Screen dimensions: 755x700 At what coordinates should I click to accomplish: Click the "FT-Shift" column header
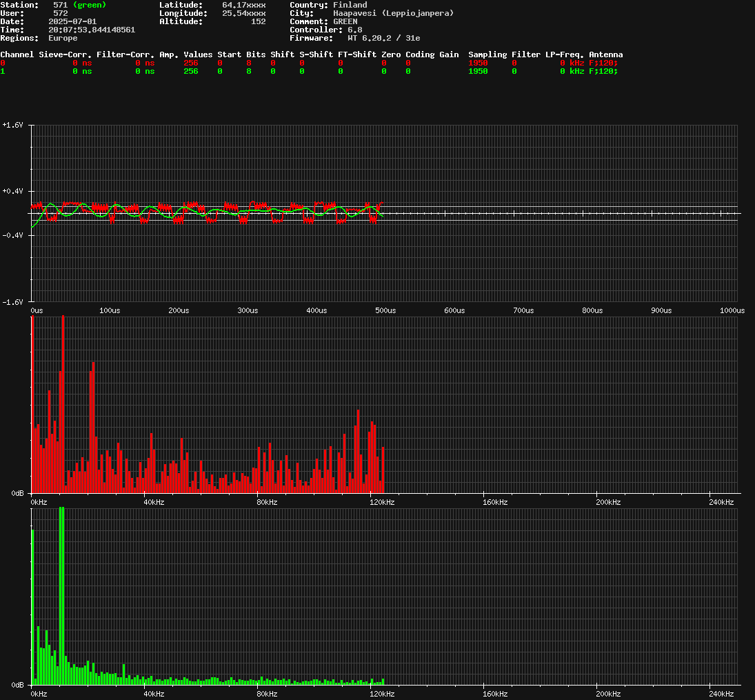[357, 54]
